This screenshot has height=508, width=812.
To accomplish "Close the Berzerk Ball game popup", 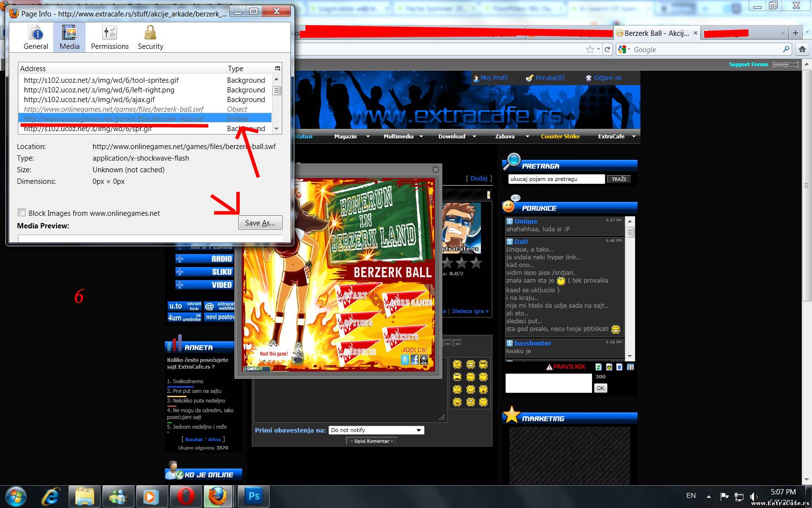I will pyautogui.click(x=435, y=169).
